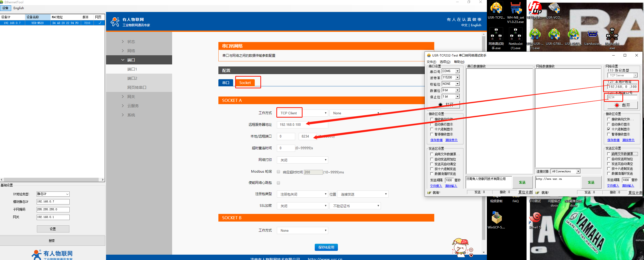Click the 保存&应用 button

(x=326, y=247)
